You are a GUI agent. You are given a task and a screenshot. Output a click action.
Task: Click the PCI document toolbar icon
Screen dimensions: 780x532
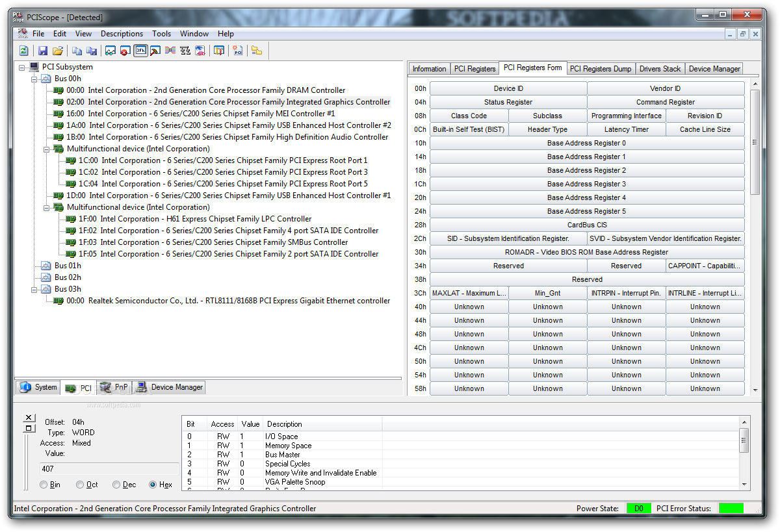tap(238, 51)
